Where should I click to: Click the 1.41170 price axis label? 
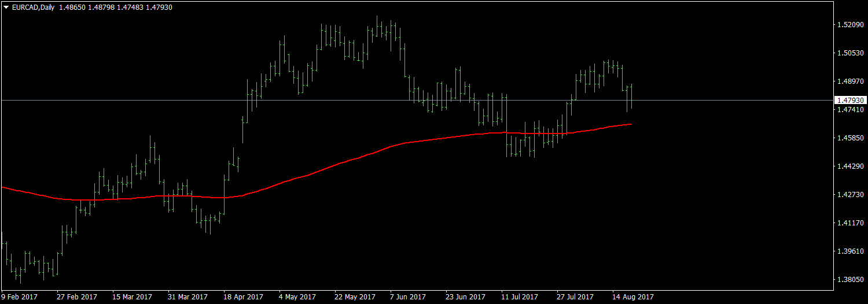(x=851, y=223)
